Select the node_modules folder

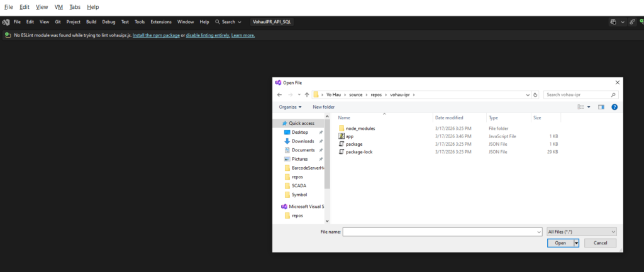tap(360, 128)
